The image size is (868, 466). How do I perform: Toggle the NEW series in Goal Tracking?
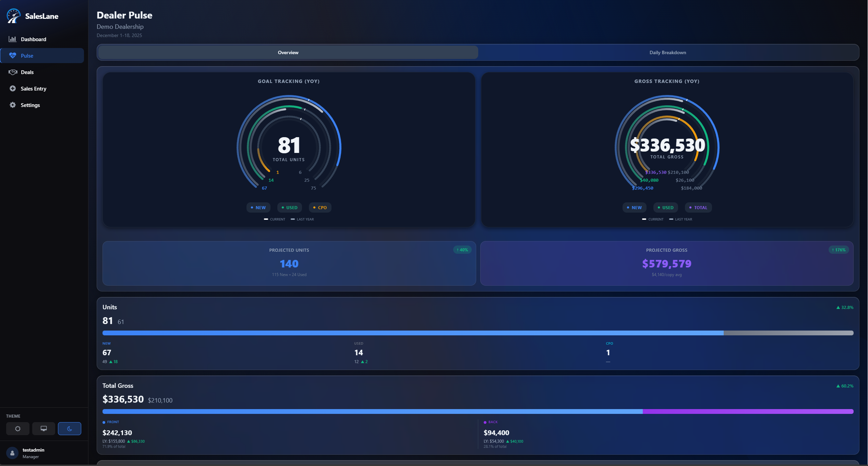[x=258, y=207]
